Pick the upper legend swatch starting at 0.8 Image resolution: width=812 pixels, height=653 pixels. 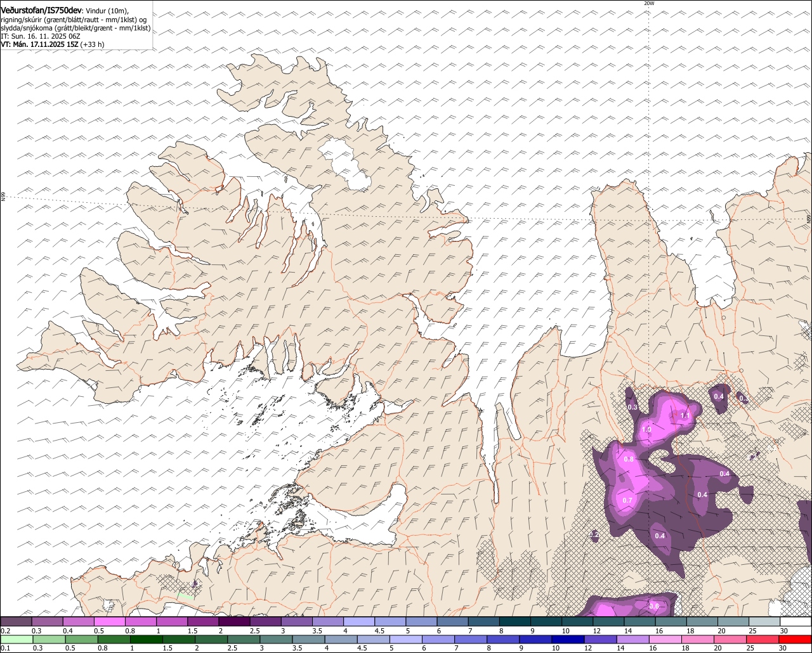[141, 622]
